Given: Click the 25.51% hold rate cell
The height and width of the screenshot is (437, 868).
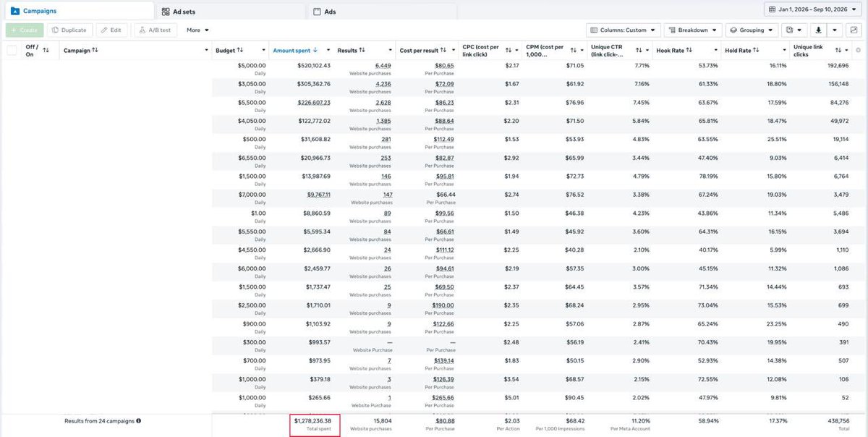Looking at the screenshot, I should coord(776,139).
